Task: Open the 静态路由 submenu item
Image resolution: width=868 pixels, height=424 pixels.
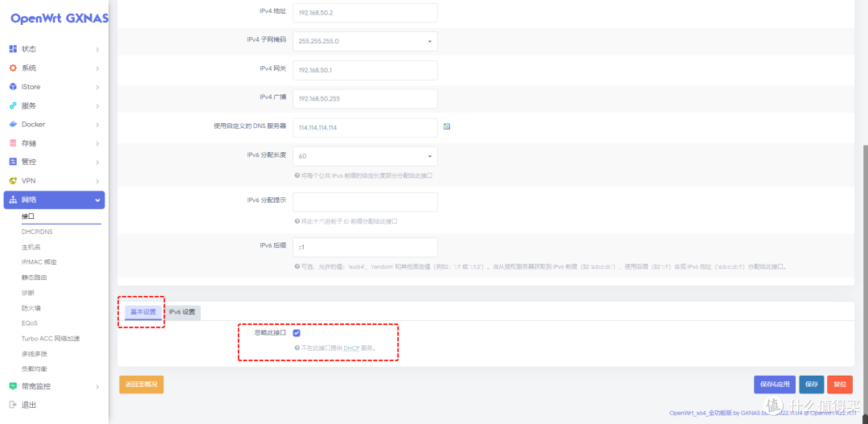Action: coord(34,277)
